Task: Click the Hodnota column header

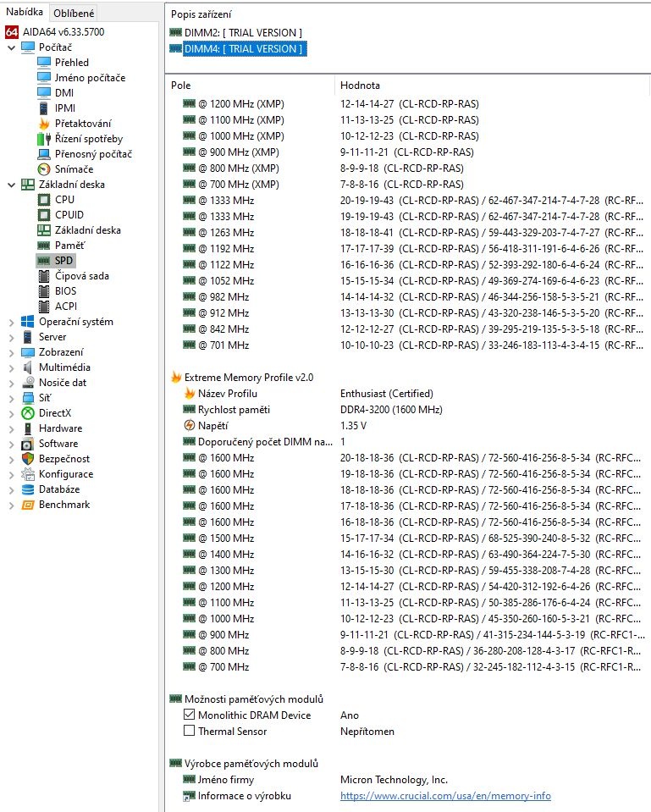Action: pyautogui.click(x=360, y=86)
